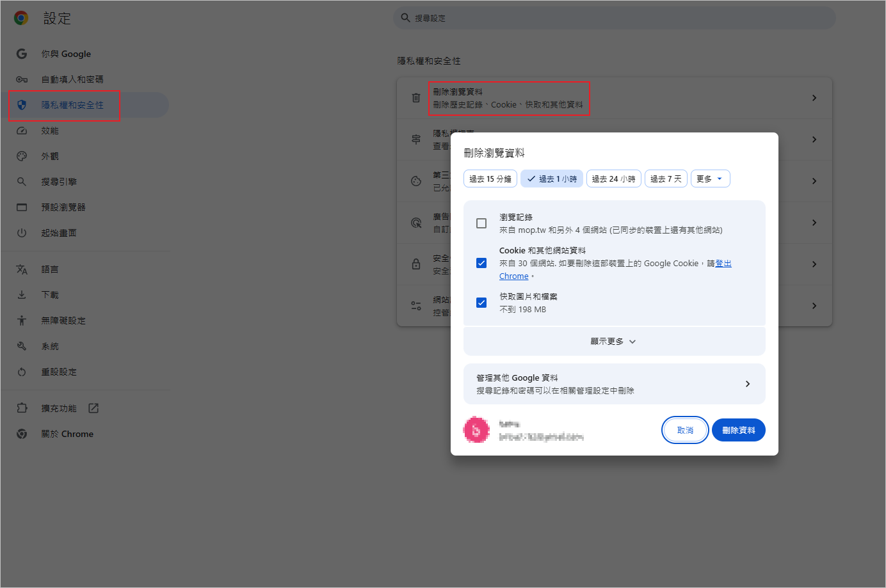
Task: Click the key icon for 自動填入和密碼
Action: click(22, 79)
